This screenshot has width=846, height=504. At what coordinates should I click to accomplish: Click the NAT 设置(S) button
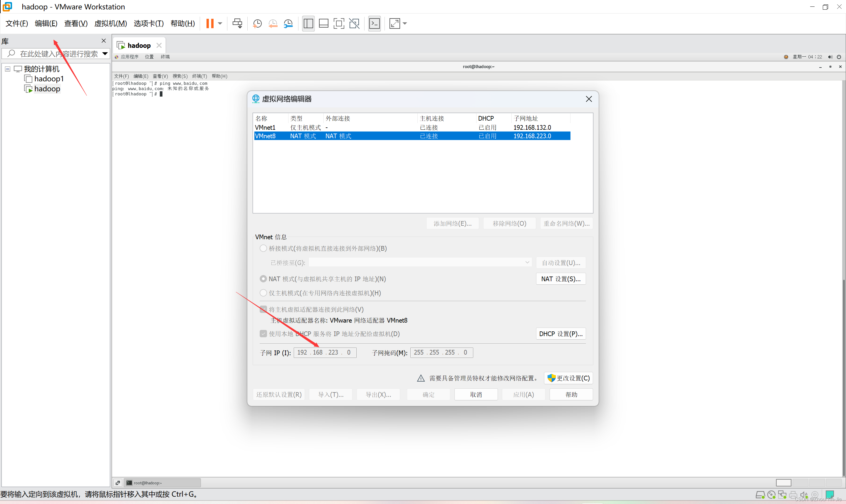pyautogui.click(x=560, y=279)
